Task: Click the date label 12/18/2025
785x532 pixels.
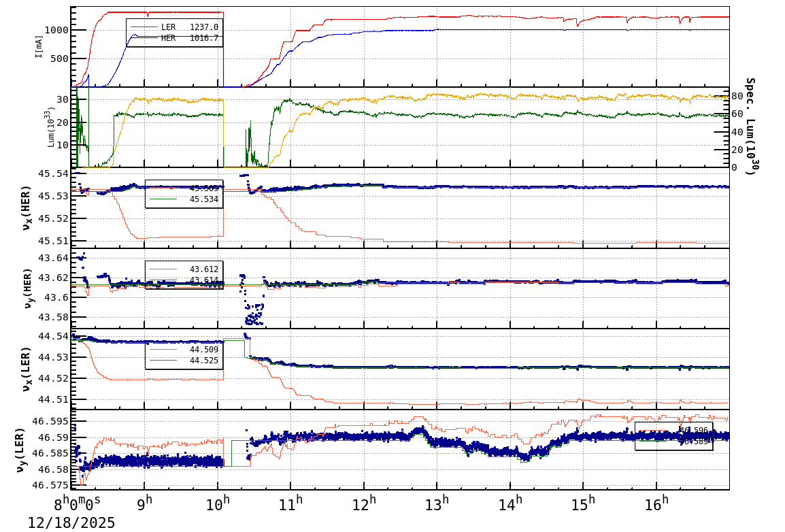Action: (x=70, y=523)
